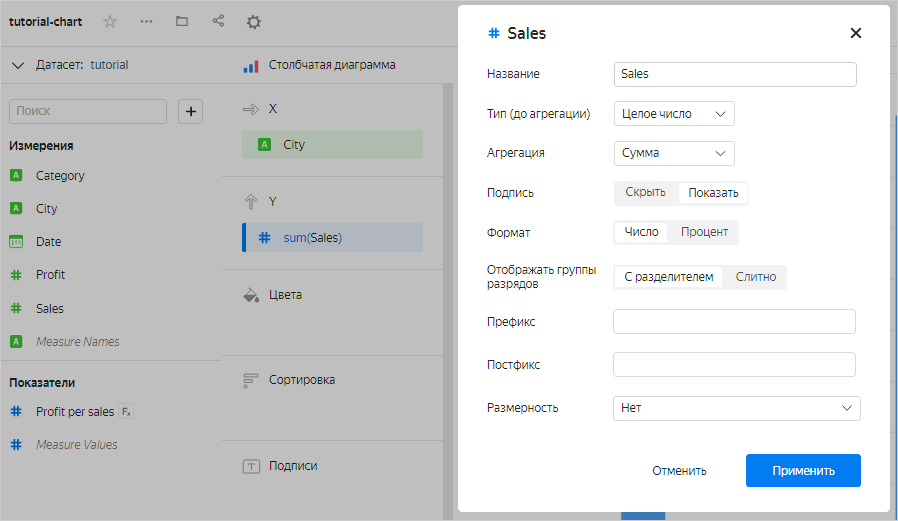Click the share icon in header
The height and width of the screenshot is (521, 898).
click(x=218, y=21)
